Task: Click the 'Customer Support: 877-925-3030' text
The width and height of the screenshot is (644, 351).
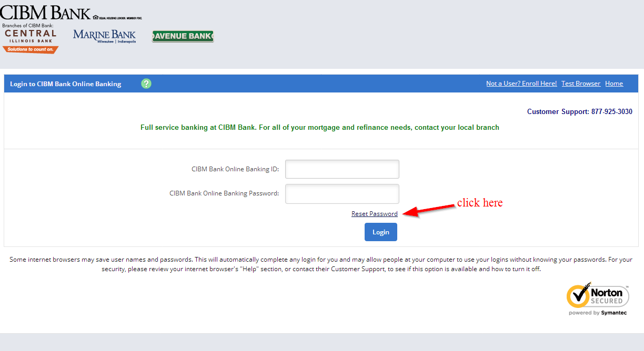Action: [x=580, y=111]
